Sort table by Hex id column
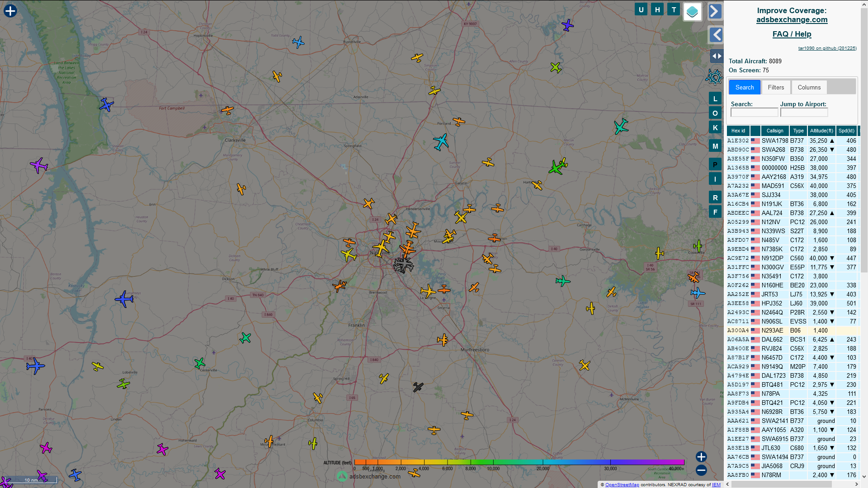Screen dimensions: 868x488 click(738, 131)
